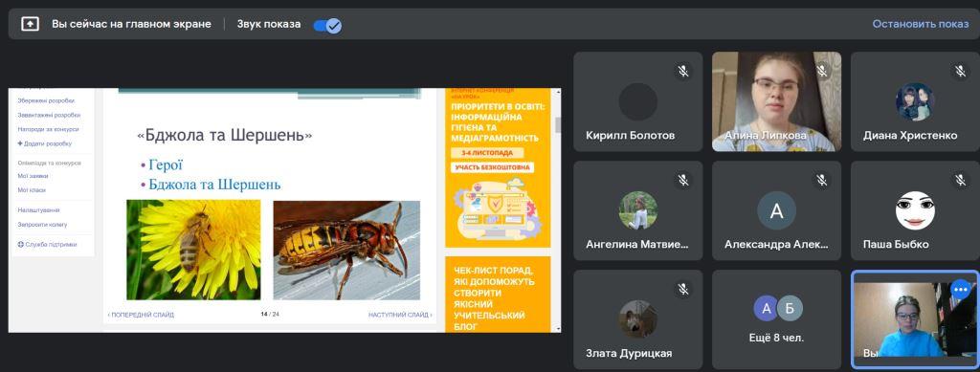980x372 pixels.
Task: Click the 'Вы сейчас на главном экране' text
Action: pos(131,24)
